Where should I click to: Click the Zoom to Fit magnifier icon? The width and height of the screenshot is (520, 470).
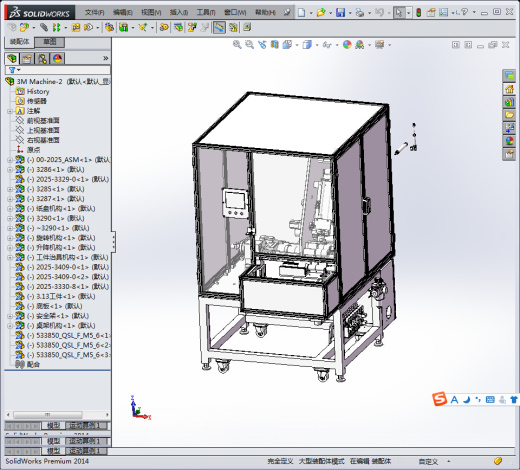click(x=237, y=44)
